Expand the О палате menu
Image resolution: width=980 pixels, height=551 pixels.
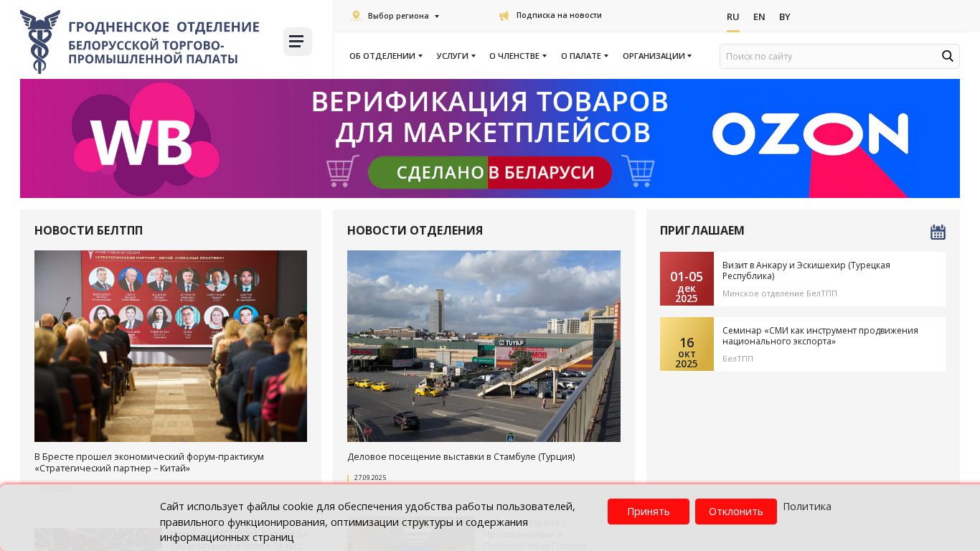585,56
